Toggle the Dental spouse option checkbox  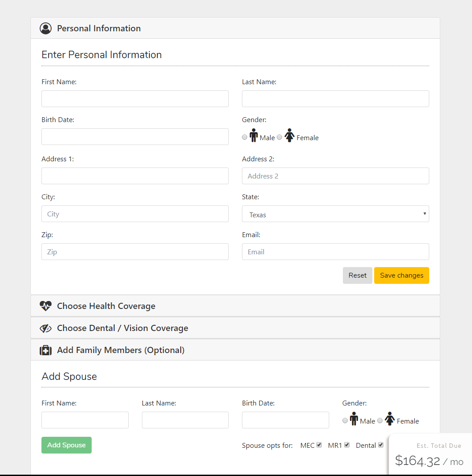[381, 445]
